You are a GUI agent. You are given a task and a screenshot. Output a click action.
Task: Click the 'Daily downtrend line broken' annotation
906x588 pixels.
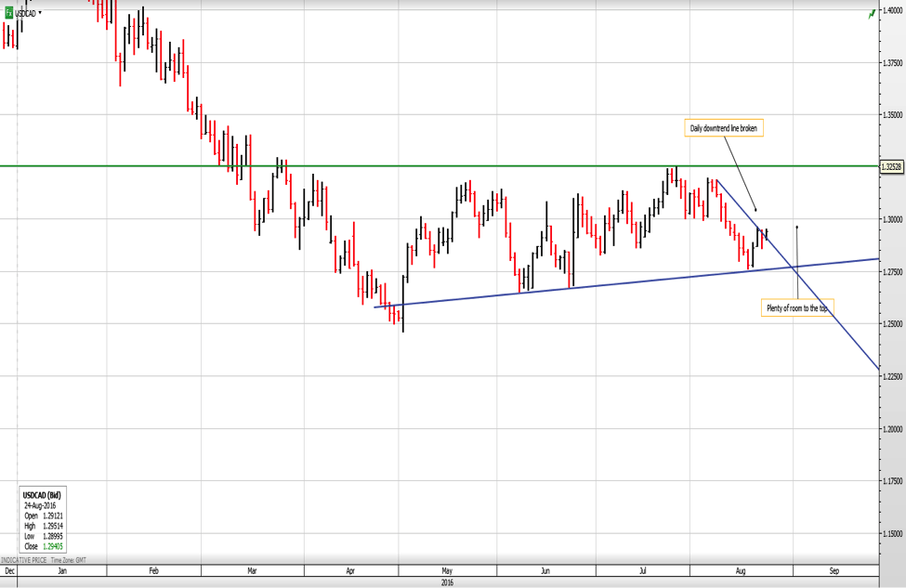pyautogui.click(x=724, y=127)
